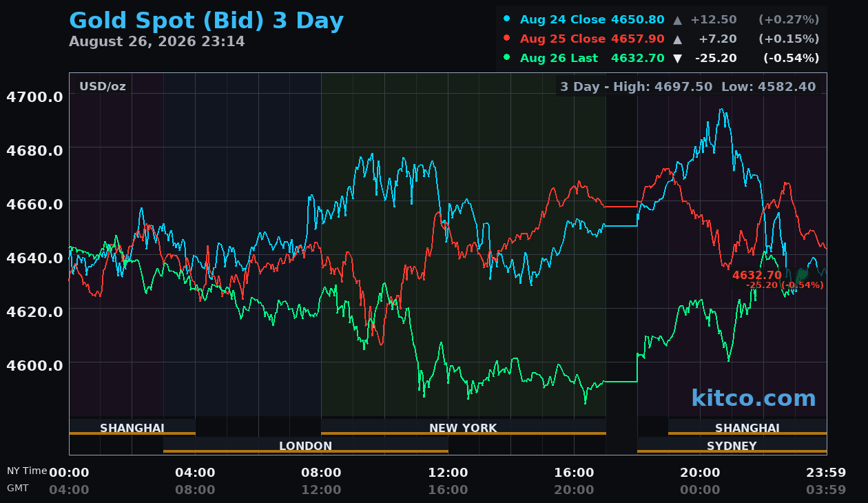Viewport: 868px width, 503px height.
Task: Click the +12.50 change value
Action: 714,19
